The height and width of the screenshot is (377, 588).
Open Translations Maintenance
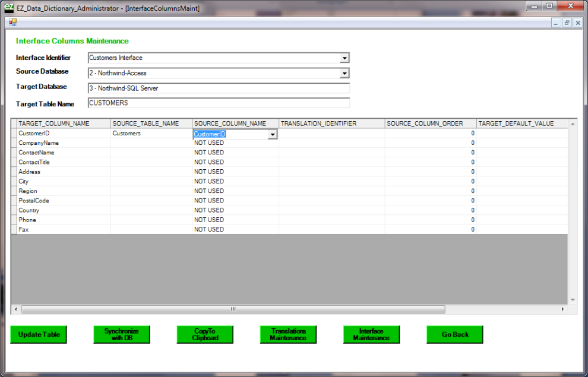tap(288, 334)
